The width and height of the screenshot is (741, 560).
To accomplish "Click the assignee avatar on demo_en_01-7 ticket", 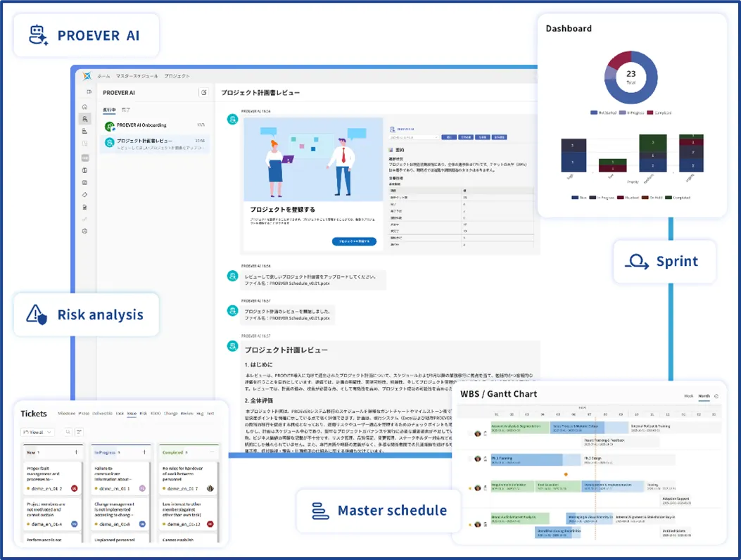I will pyautogui.click(x=210, y=488).
